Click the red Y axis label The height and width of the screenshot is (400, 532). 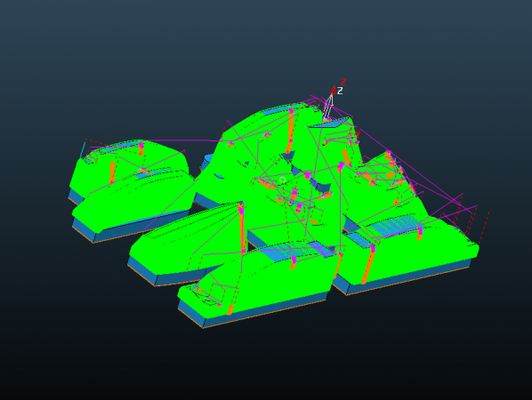click(x=357, y=134)
